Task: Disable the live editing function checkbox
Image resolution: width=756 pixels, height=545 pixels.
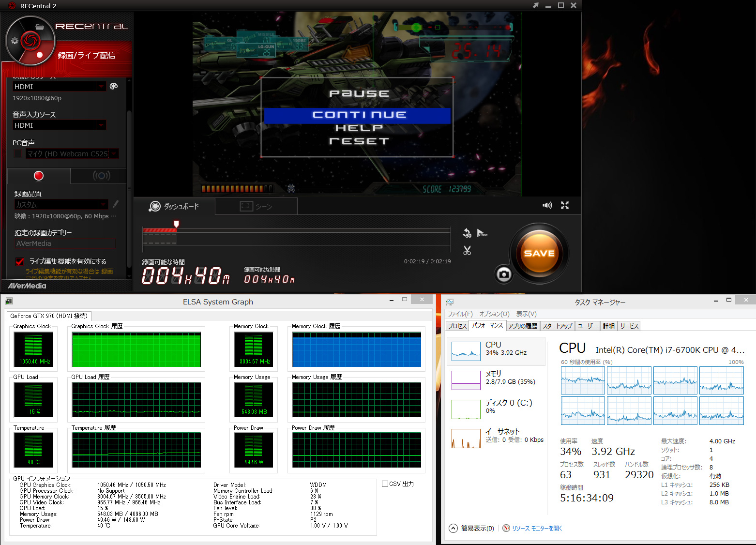Action: tap(20, 262)
